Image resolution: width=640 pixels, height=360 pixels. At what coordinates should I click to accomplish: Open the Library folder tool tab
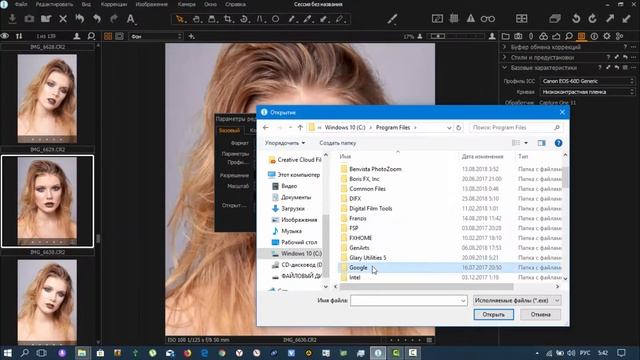coord(505,36)
